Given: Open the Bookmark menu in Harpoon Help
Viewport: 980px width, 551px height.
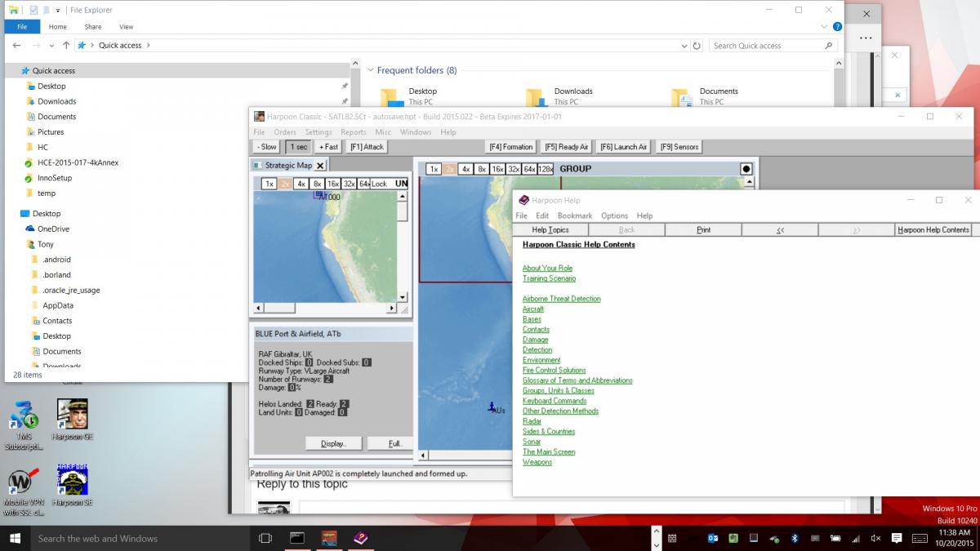Looking at the screenshot, I should [575, 216].
